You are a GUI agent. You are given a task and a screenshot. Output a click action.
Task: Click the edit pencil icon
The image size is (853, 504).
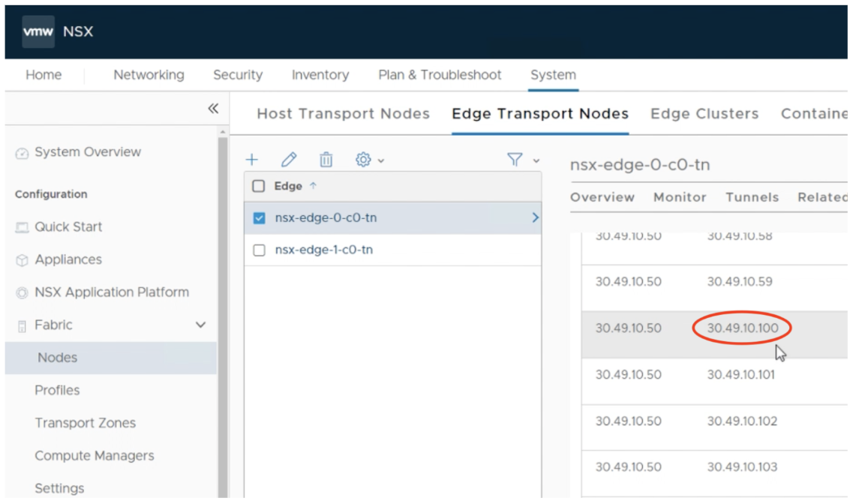click(289, 160)
